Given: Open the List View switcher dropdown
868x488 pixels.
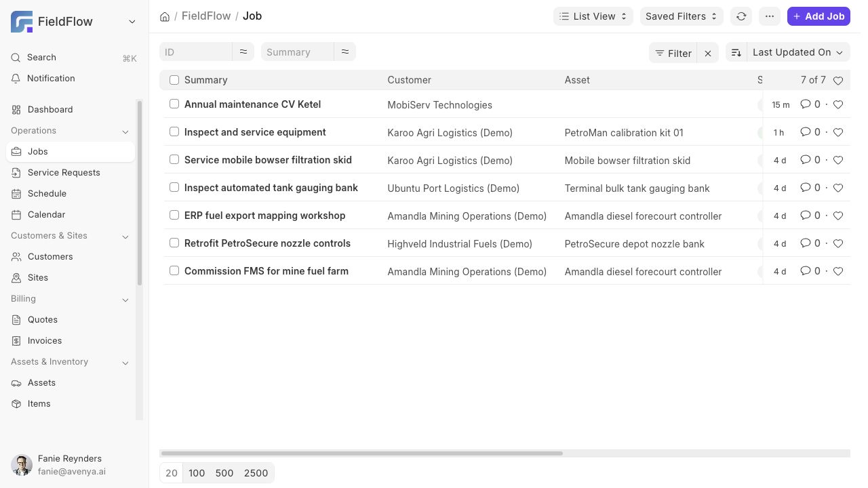Looking at the screenshot, I should tap(593, 16).
